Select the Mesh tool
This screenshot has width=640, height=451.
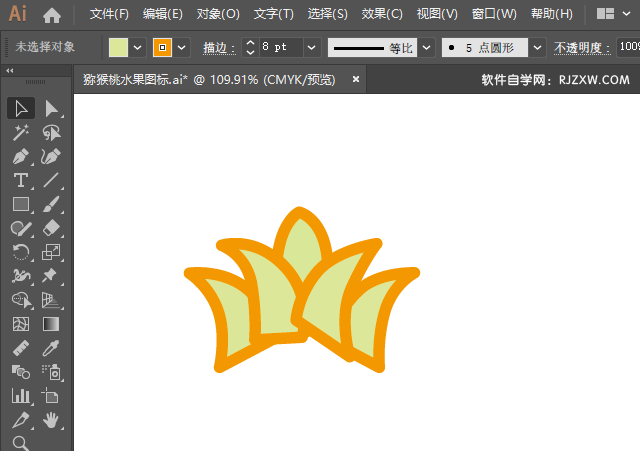(21, 324)
